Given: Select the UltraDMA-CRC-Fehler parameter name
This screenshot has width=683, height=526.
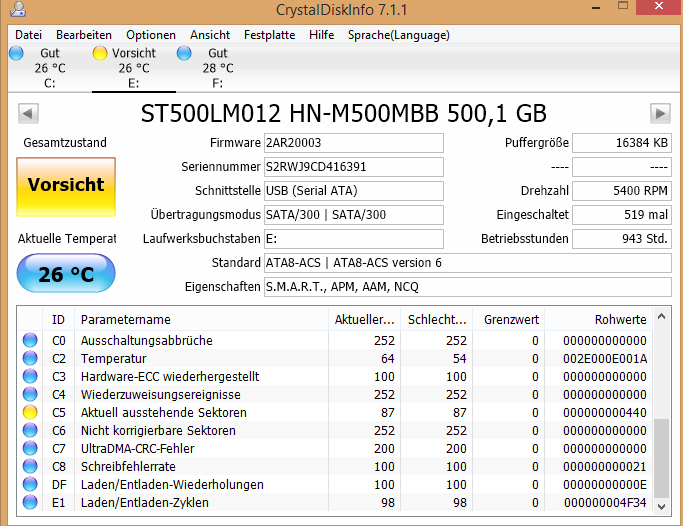Looking at the screenshot, I should 137,448.
